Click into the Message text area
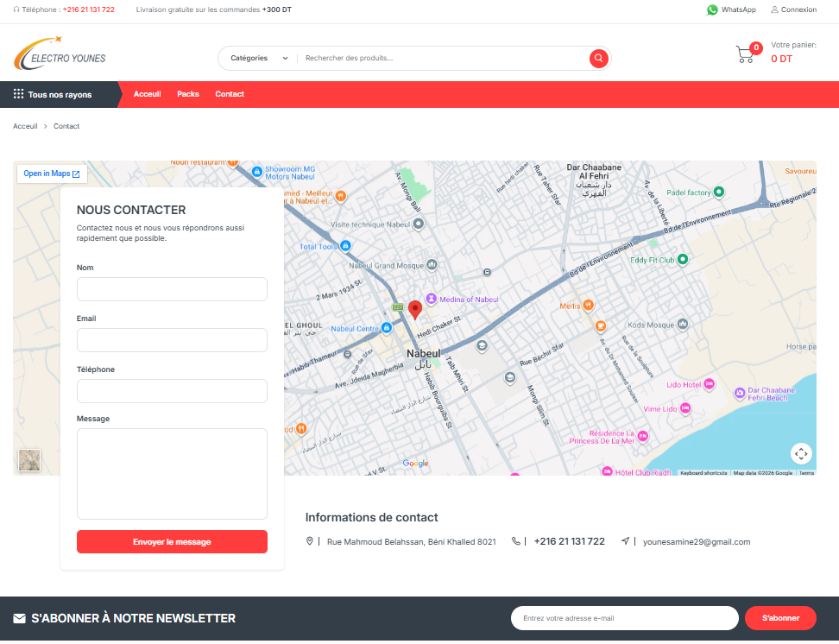The height and width of the screenshot is (644, 839). [x=172, y=474]
